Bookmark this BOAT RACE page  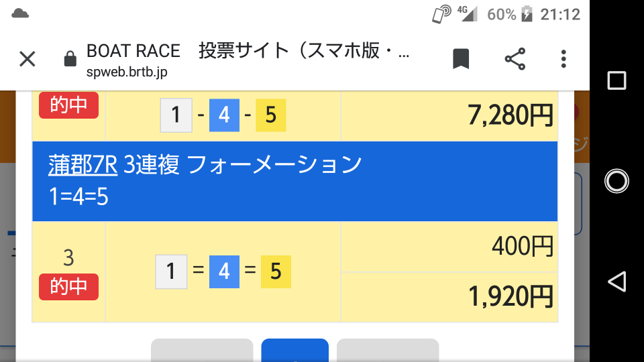coord(461,59)
